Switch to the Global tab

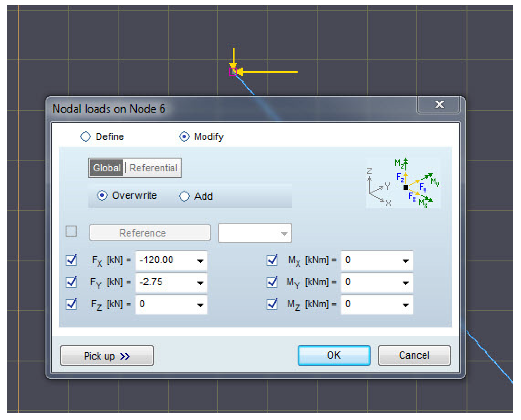coord(107,168)
